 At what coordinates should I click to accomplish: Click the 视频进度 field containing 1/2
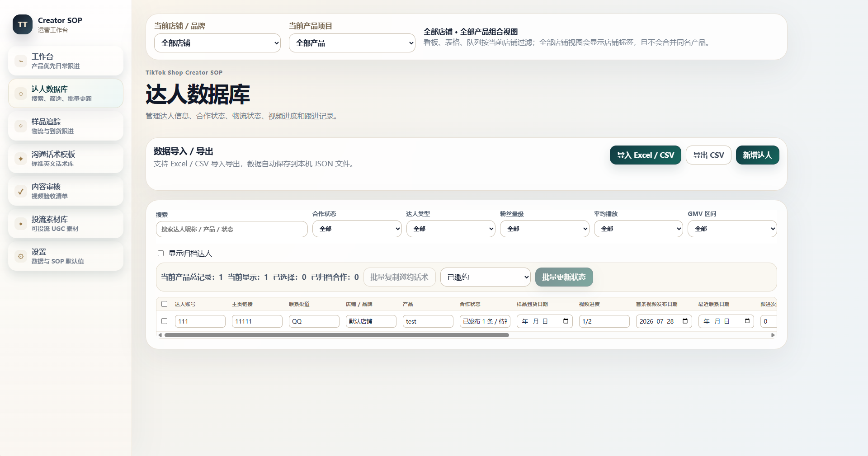604,321
